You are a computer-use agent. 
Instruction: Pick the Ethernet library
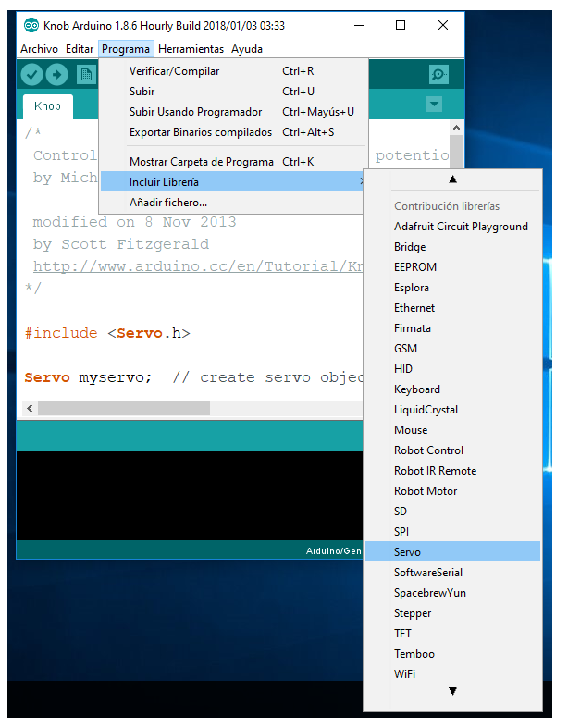point(452,308)
